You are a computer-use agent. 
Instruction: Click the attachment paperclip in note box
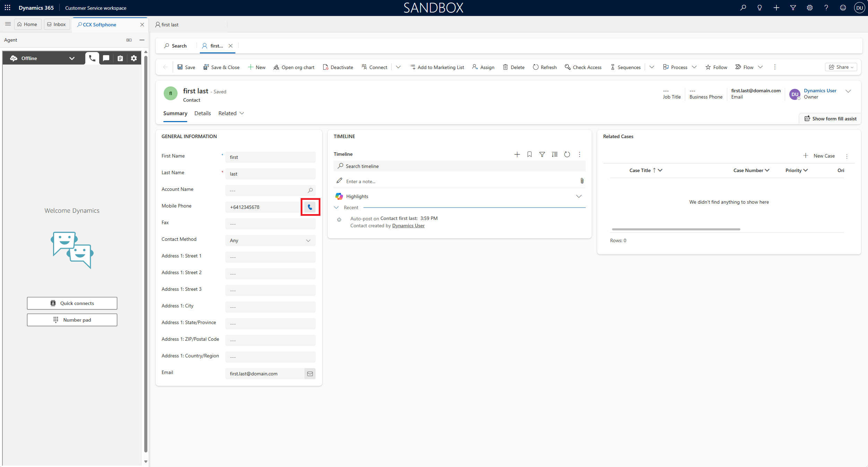click(x=582, y=181)
